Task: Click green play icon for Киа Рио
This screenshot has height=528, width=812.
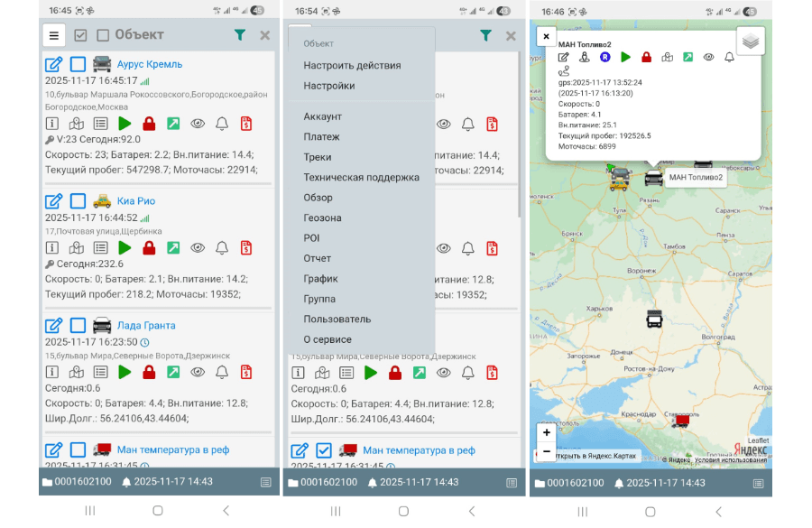Action: pos(125,247)
